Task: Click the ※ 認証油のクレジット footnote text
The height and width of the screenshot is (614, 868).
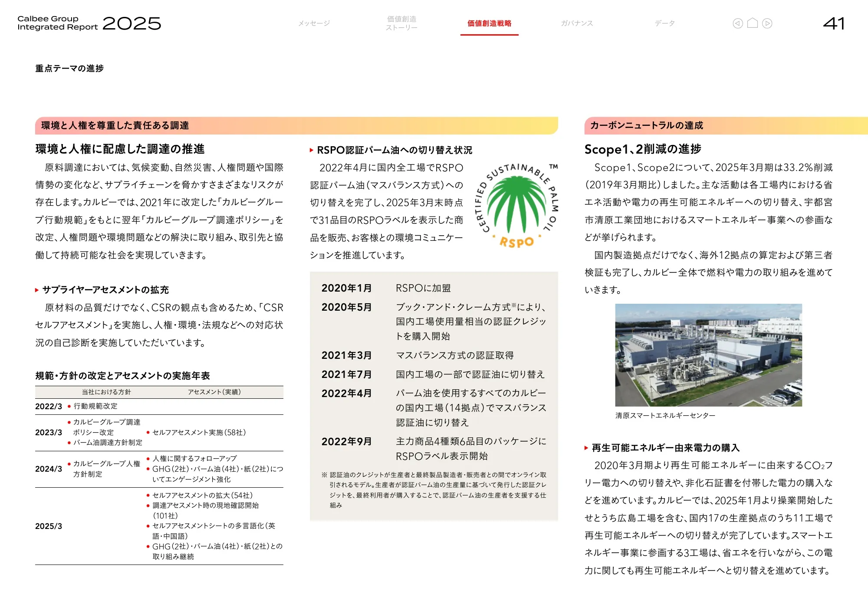Action: [434, 490]
